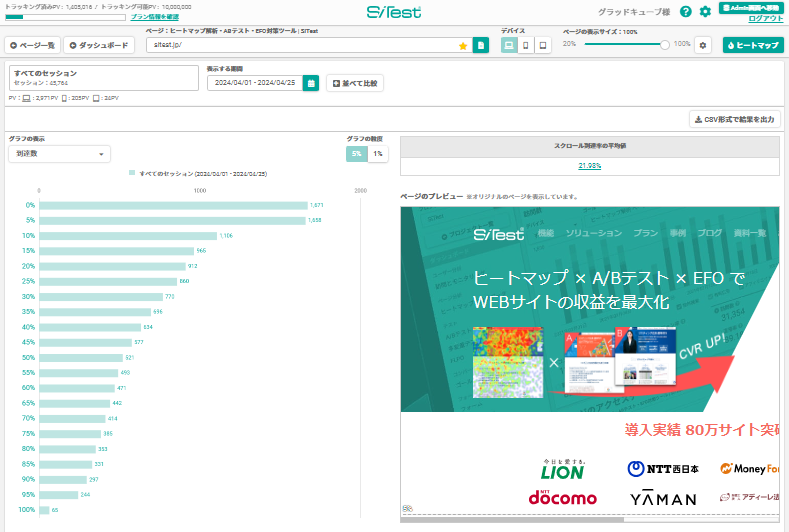Click the 25% scroll depth label

28,281
